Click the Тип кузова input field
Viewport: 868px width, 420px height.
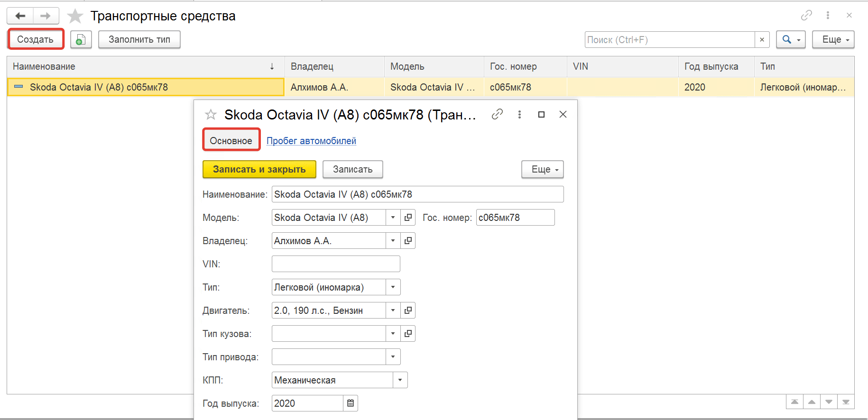click(329, 334)
